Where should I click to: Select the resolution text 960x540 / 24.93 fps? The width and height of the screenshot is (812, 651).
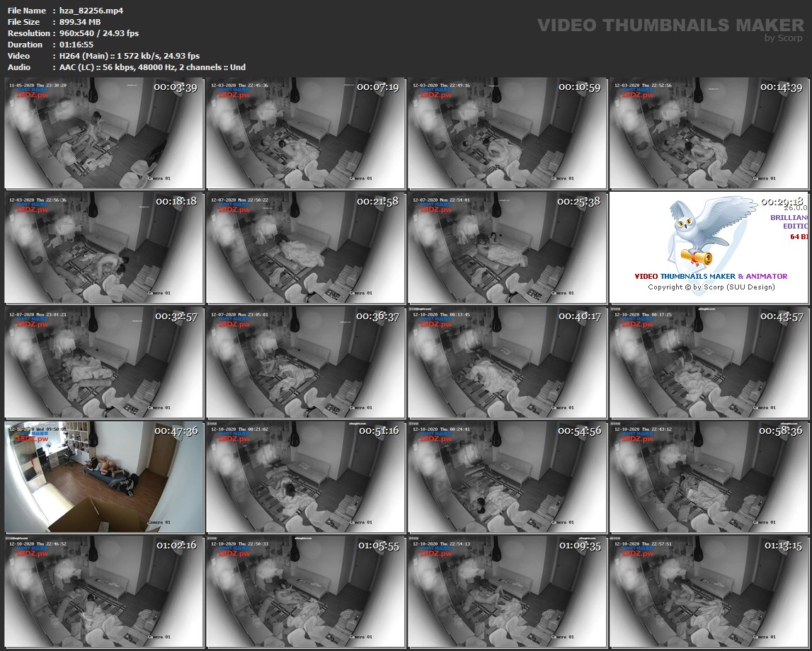(99, 33)
